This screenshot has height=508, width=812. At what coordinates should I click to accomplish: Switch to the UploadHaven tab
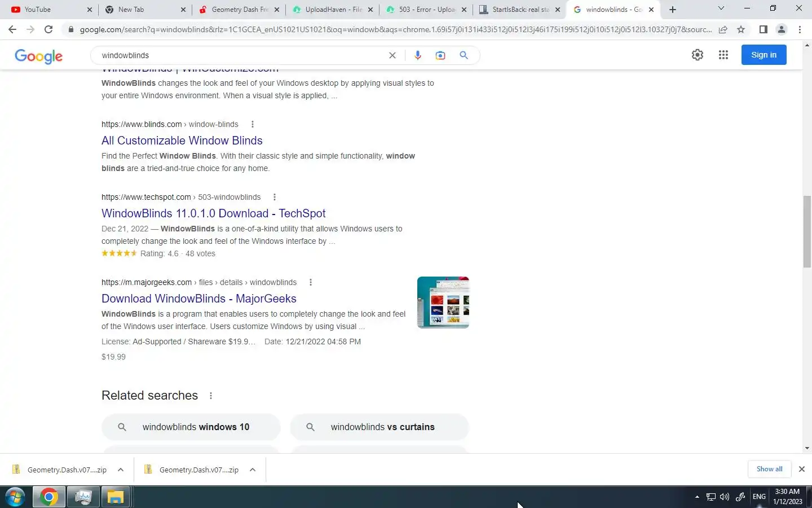pyautogui.click(x=332, y=10)
